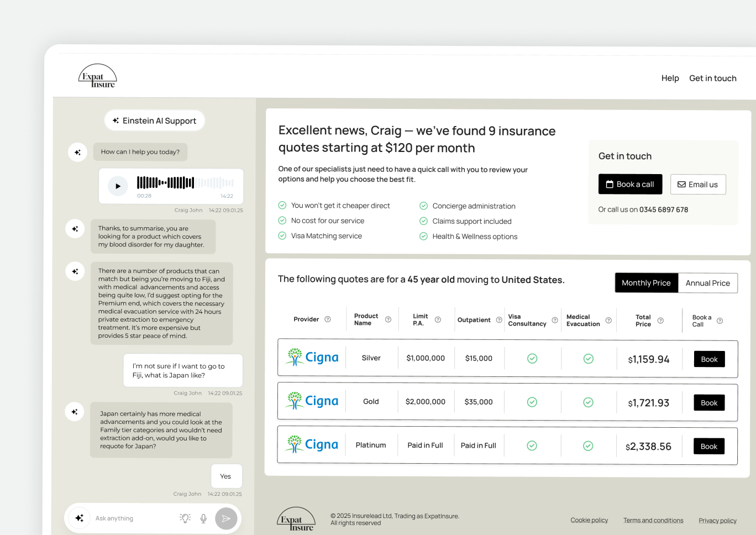
Task: Click the microphone icon in chat input
Action: 203,518
